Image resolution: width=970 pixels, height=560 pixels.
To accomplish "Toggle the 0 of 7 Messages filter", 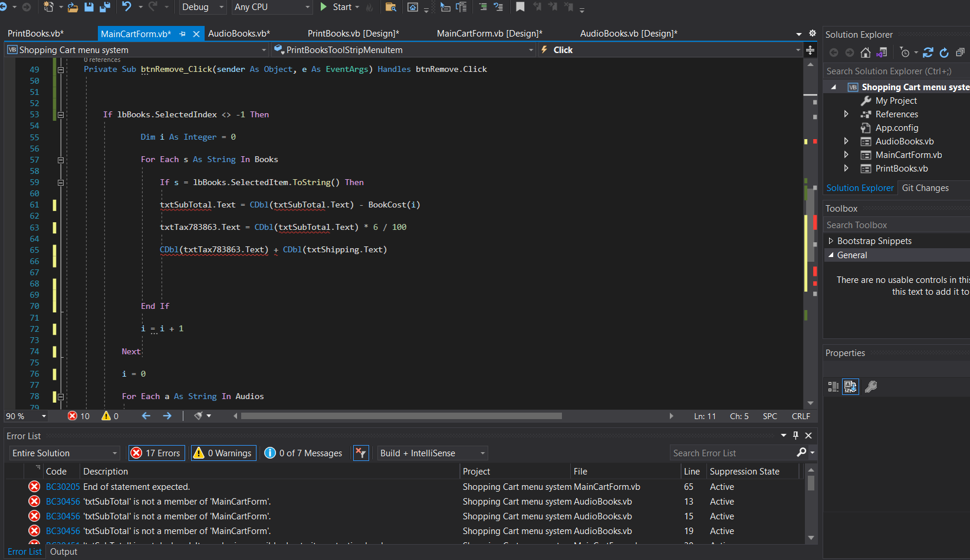I will click(x=304, y=453).
